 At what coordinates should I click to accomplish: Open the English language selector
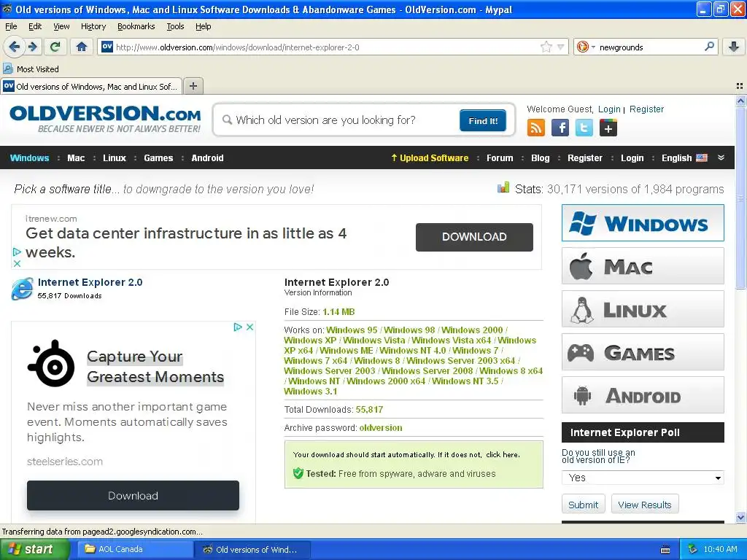click(x=684, y=157)
